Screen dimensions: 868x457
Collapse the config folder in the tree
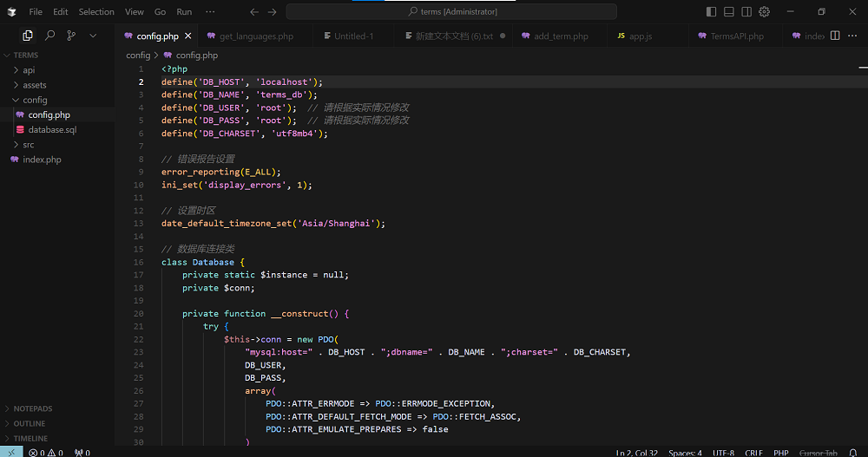[35, 100]
